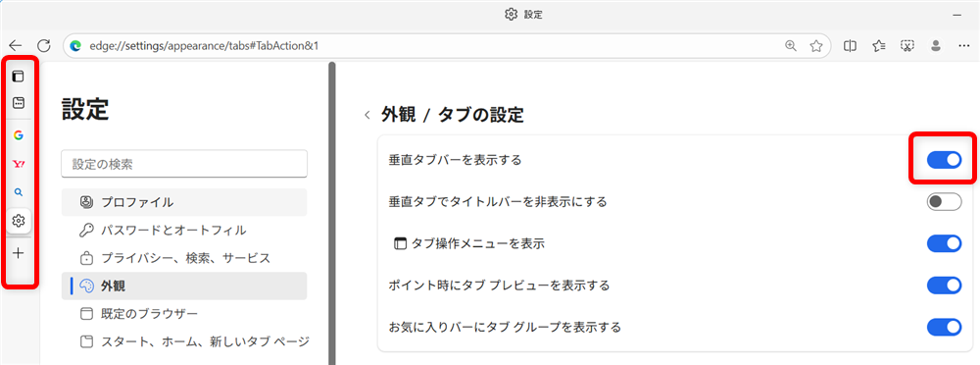Toggle off タブ操作メニューを表示
980x365 pixels.
click(944, 243)
